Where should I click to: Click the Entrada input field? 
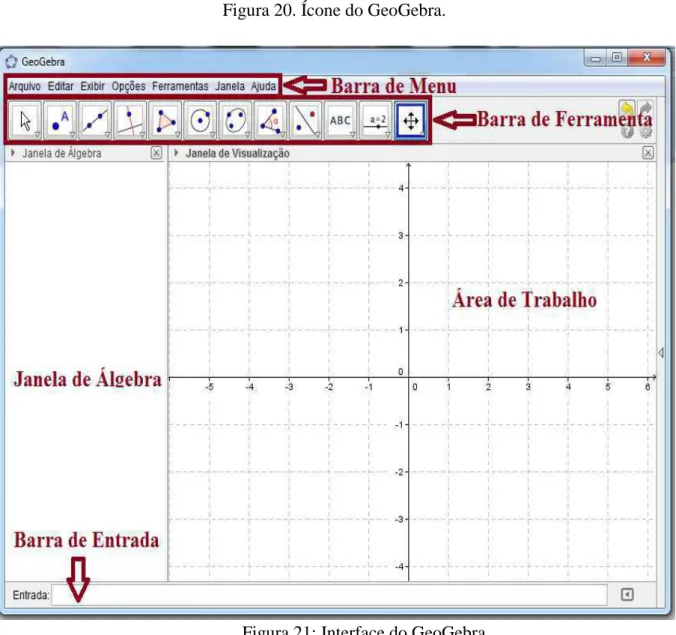[x=329, y=595]
